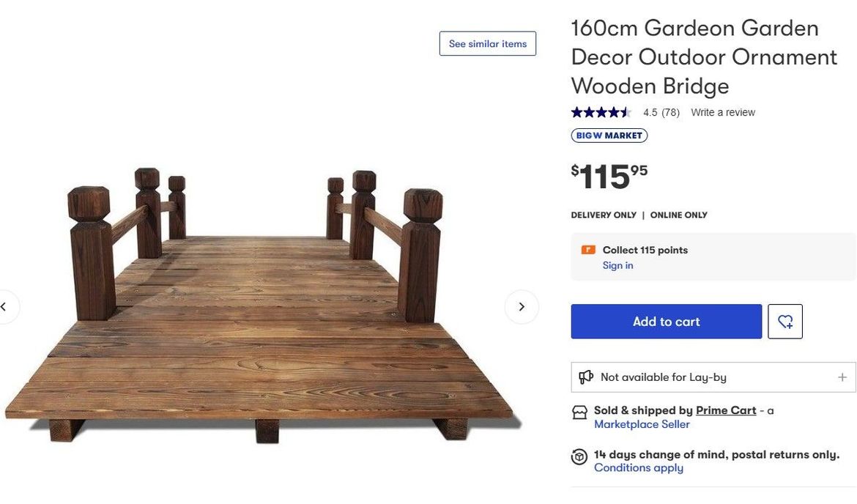The height and width of the screenshot is (504, 857).
Task: Sign in to collect points
Action: [617, 266]
